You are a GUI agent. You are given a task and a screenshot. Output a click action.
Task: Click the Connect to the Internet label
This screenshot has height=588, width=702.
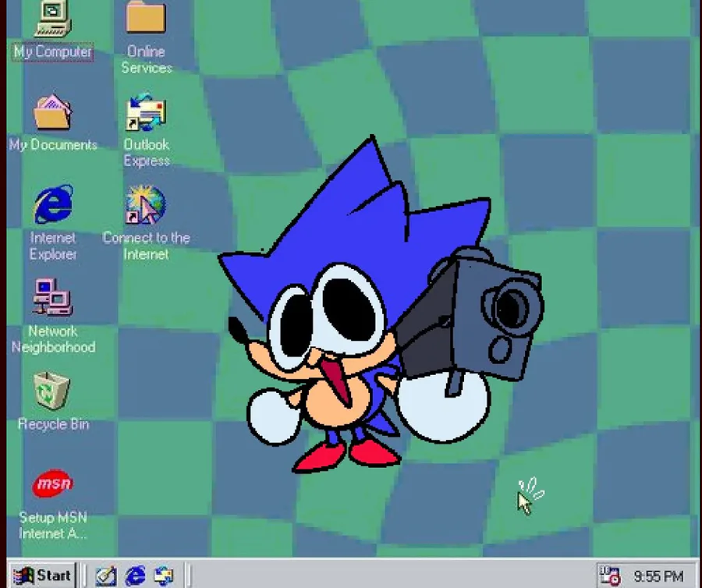[x=146, y=246]
